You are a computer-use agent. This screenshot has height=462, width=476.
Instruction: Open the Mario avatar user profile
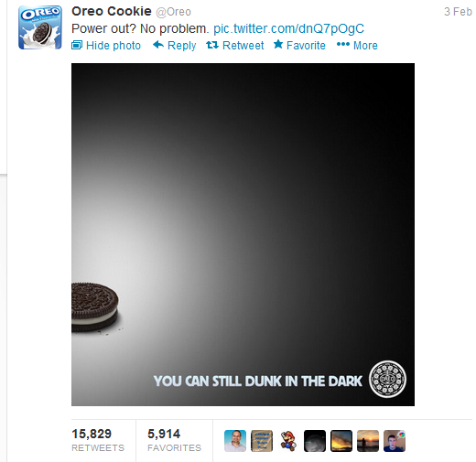tap(288, 441)
